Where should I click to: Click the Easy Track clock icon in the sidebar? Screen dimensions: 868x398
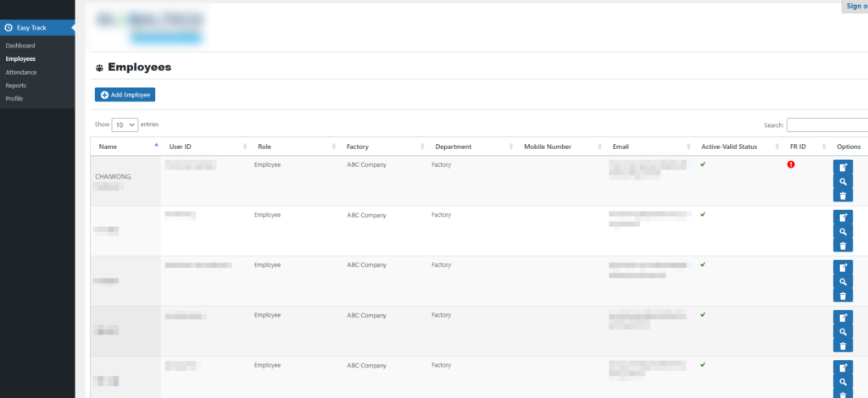point(8,28)
